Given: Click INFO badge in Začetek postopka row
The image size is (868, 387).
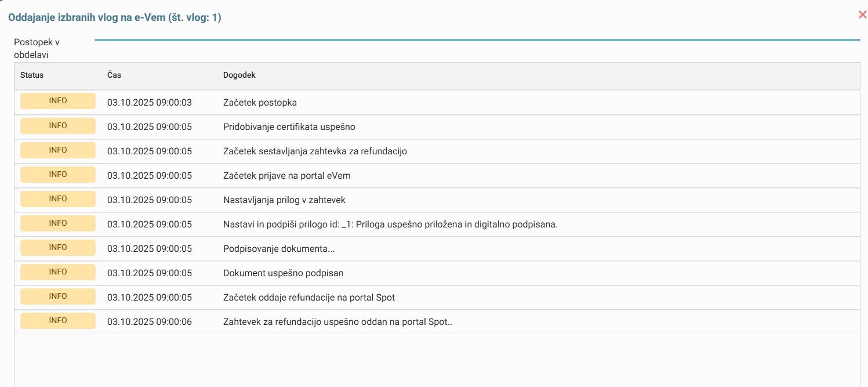Looking at the screenshot, I should click(58, 101).
